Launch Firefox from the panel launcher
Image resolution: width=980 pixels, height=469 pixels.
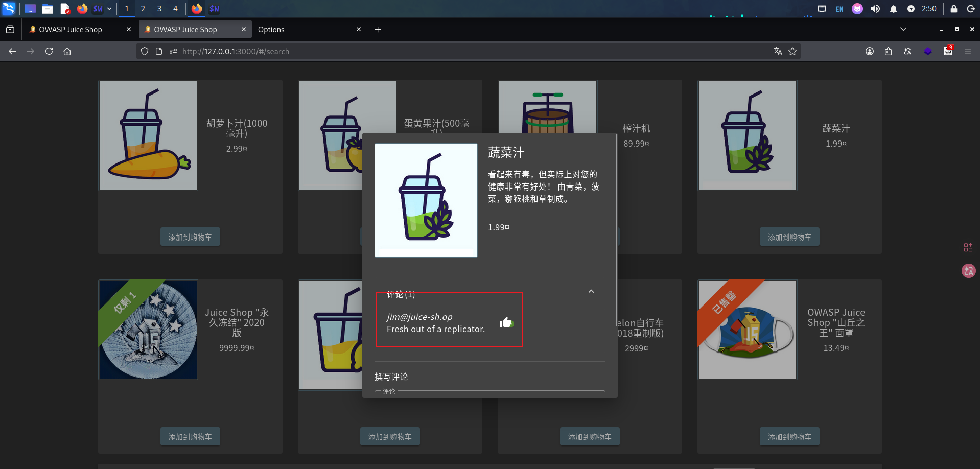tap(82, 9)
